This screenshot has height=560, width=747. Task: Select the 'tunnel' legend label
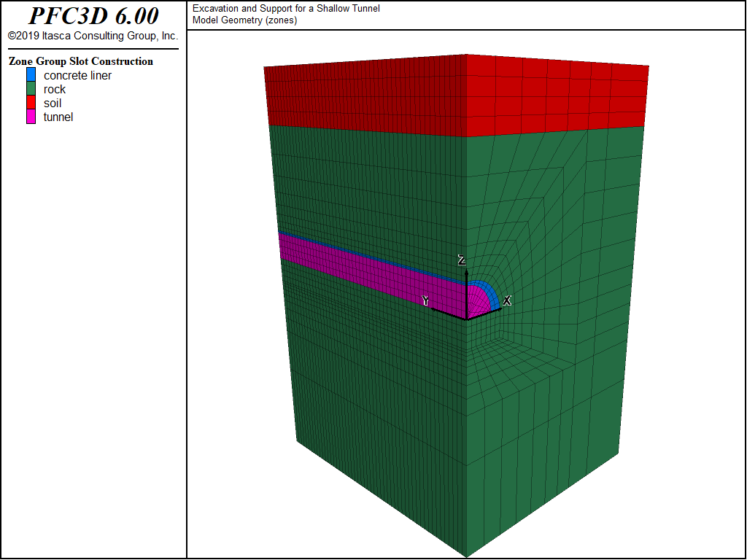[58, 117]
